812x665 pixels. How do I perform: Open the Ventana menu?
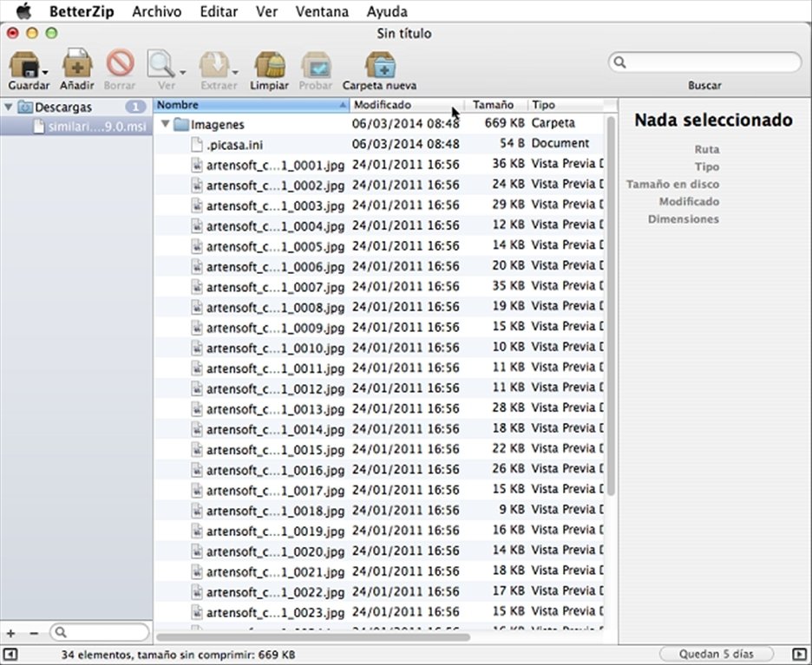[x=322, y=11]
